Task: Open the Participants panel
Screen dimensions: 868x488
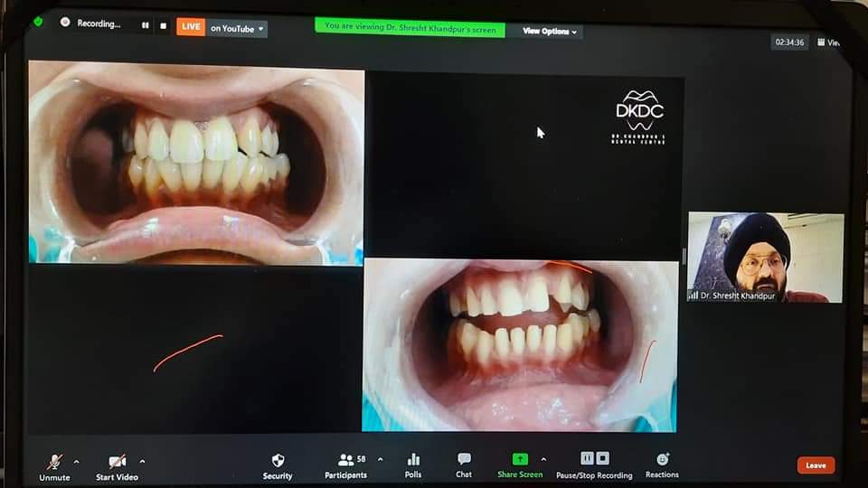Action: point(345,466)
